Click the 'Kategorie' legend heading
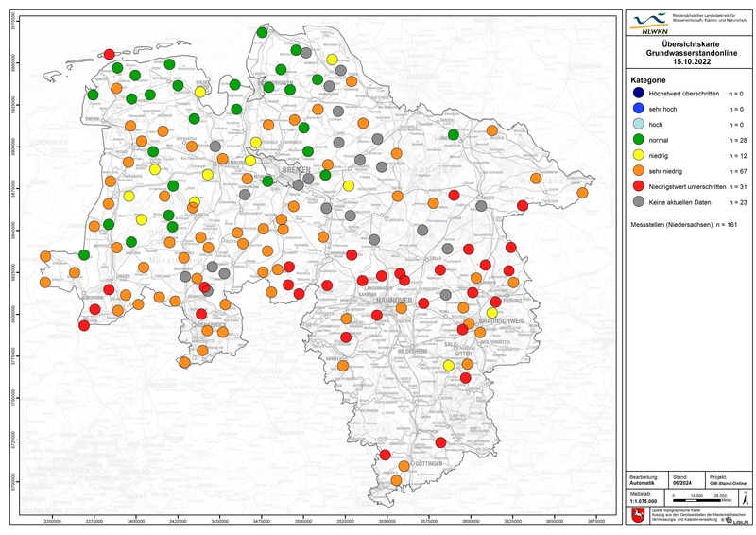The image size is (756, 535). (649, 80)
